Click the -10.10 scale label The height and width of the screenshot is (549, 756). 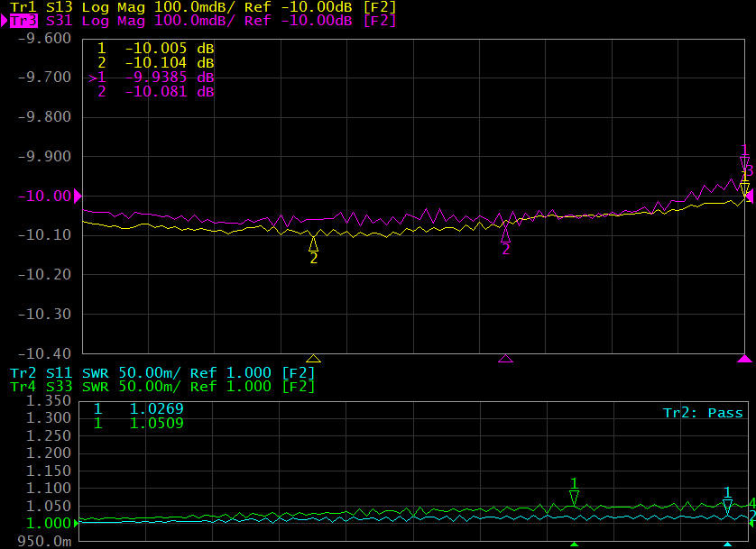(44, 234)
